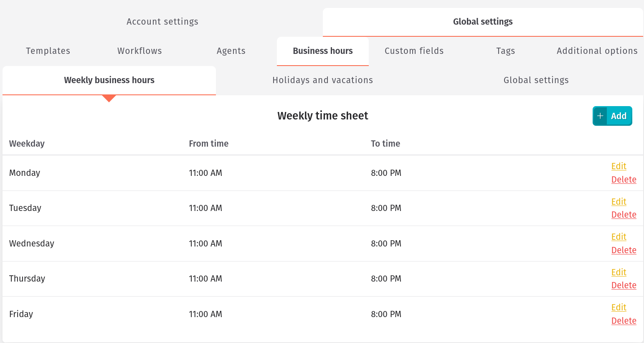Open the Additional options tab

tap(597, 51)
